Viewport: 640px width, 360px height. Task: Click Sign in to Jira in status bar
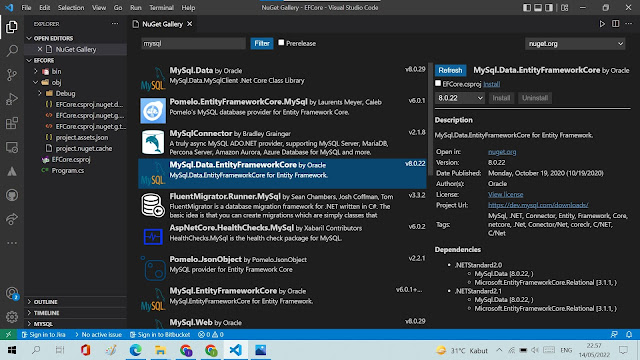43,334
